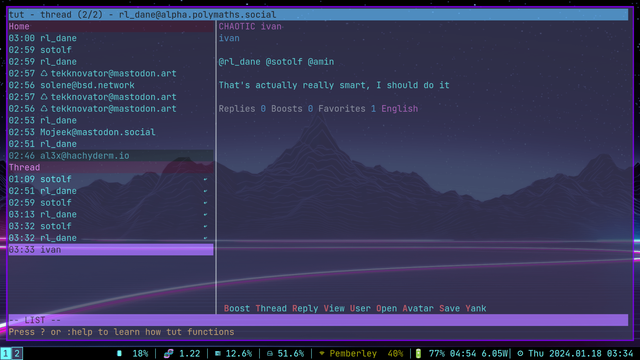Image resolution: width=640 pixels, height=360 pixels.
Task: Select Home's 02:59 sotolf toot
Action: point(111,50)
